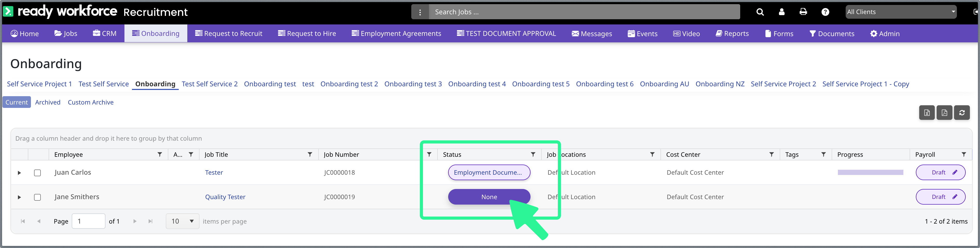Click the Search Jobs field

click(x=584, y=12)
